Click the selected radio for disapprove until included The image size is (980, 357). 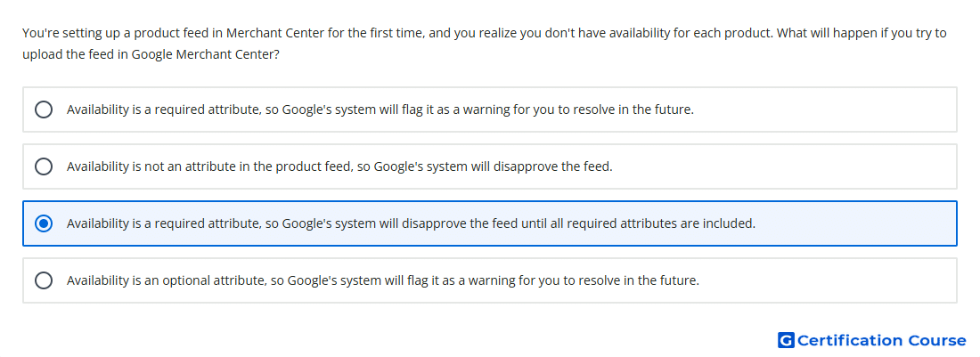44,223
